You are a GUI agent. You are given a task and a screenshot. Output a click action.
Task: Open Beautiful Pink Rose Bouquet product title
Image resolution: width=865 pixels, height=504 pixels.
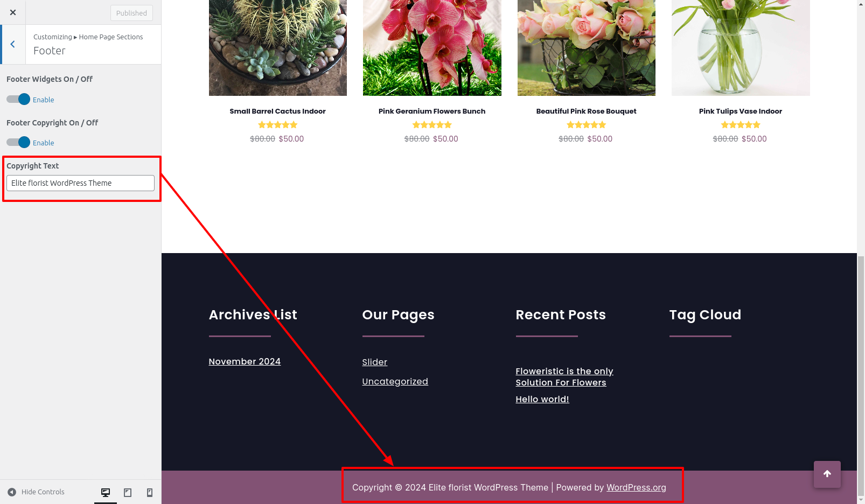click(x=586, y=111)
